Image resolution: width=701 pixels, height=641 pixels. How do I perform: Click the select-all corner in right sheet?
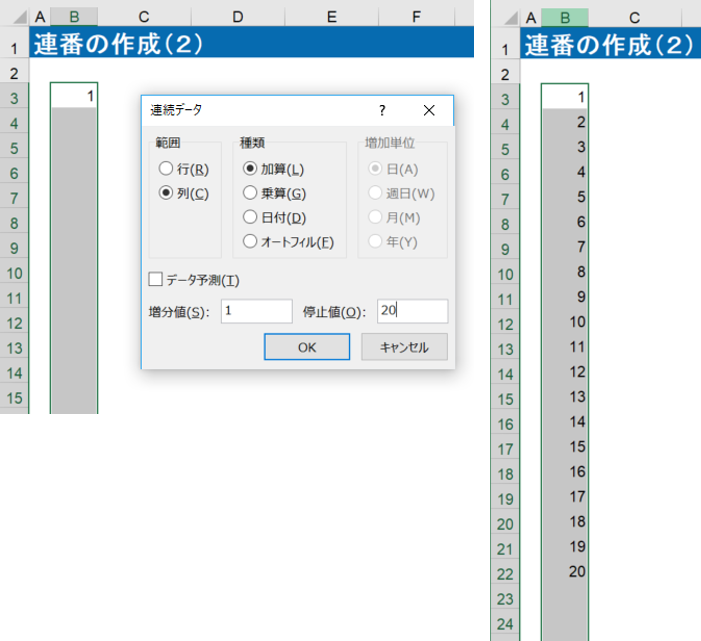coord(505,17)
